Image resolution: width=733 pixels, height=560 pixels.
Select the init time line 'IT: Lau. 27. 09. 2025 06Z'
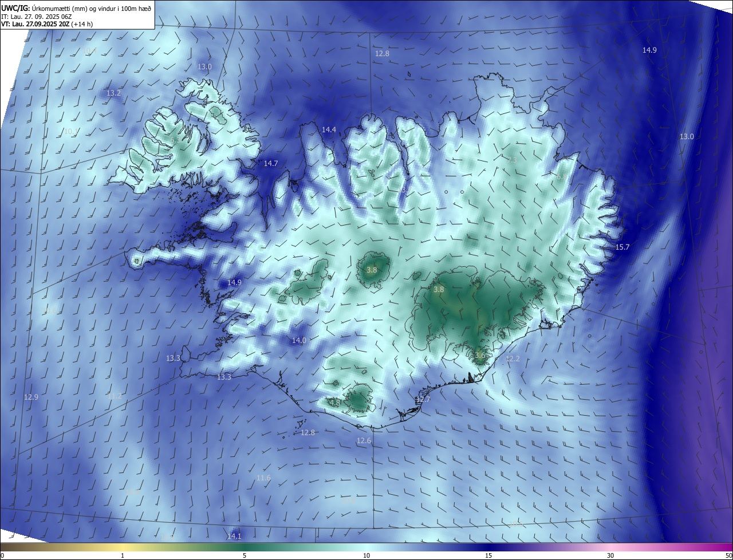37,16
